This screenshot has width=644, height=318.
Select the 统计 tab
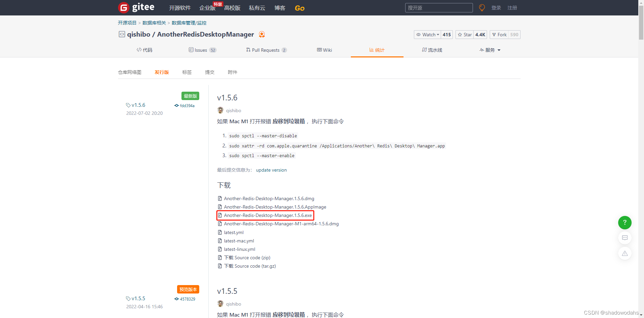[377, 50]
